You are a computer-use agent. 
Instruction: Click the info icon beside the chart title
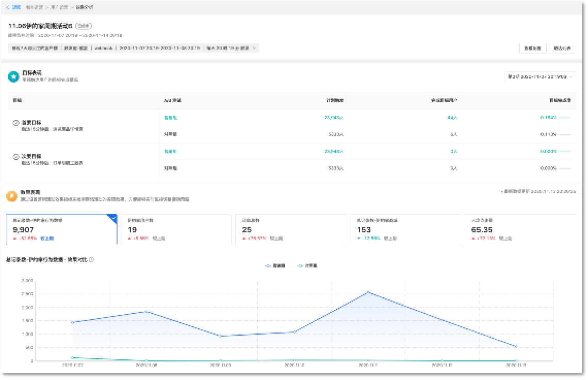tap(91, 260)
